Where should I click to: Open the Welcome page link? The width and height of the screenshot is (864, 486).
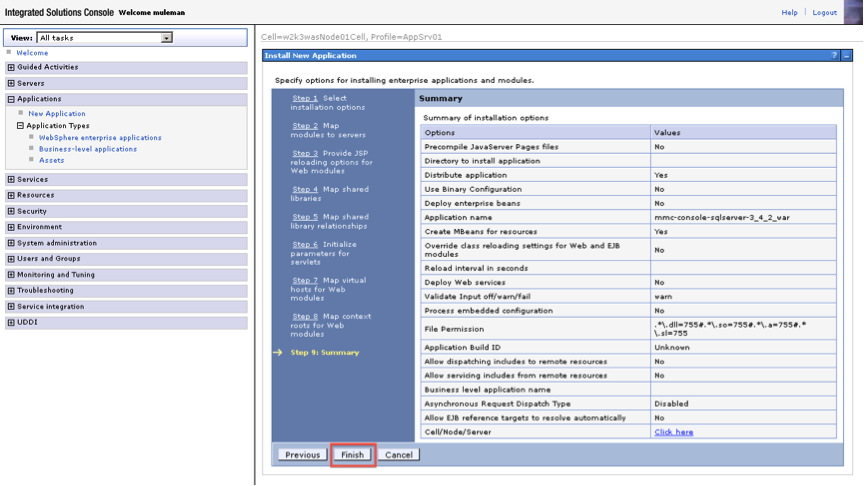pos(32,53)
